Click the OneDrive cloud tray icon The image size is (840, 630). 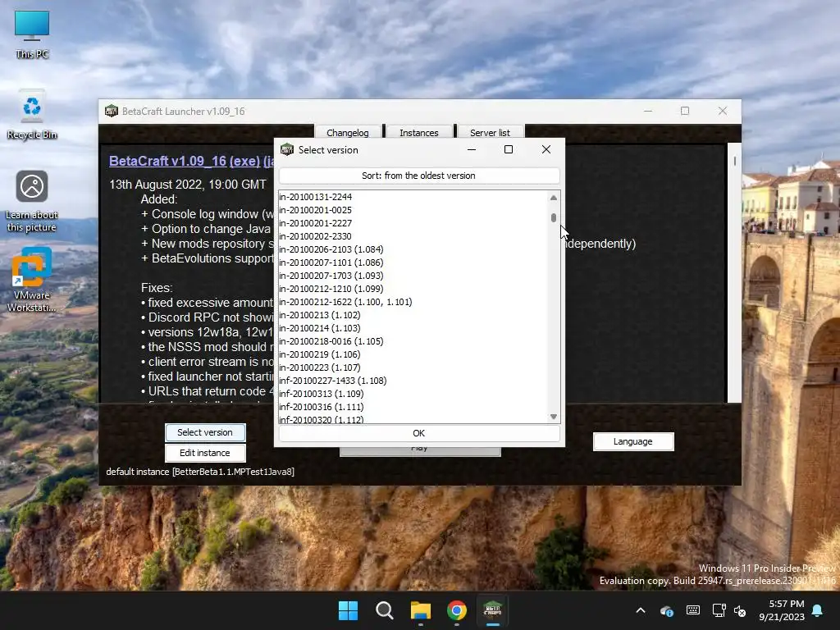coord(666,610)
